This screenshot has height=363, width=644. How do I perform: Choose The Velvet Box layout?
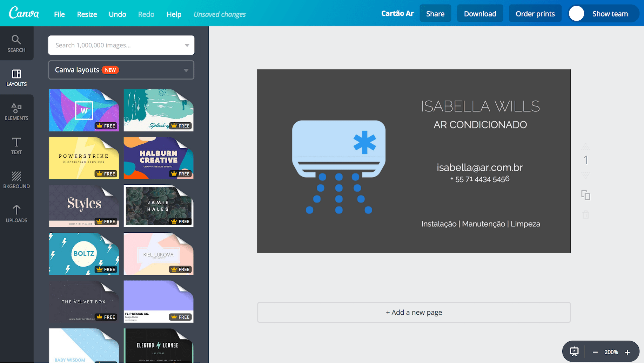tap(84, 302)
